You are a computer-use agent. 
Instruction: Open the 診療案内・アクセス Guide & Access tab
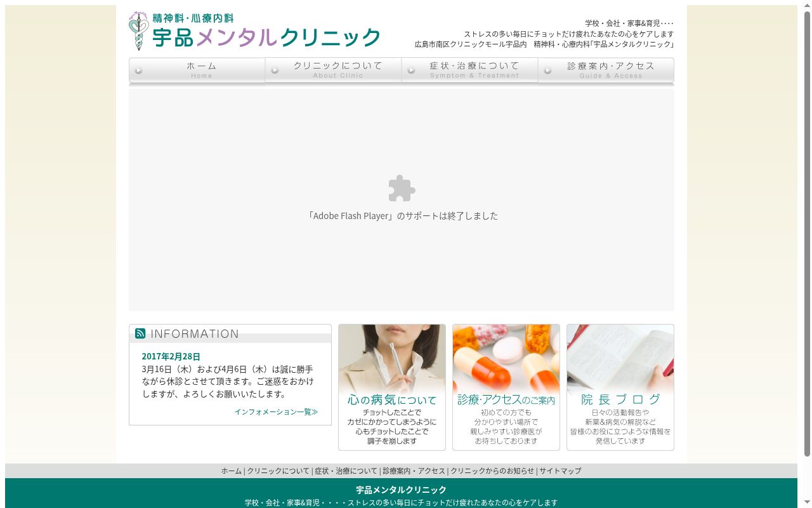pyautogui.click(x=606, y=70)
